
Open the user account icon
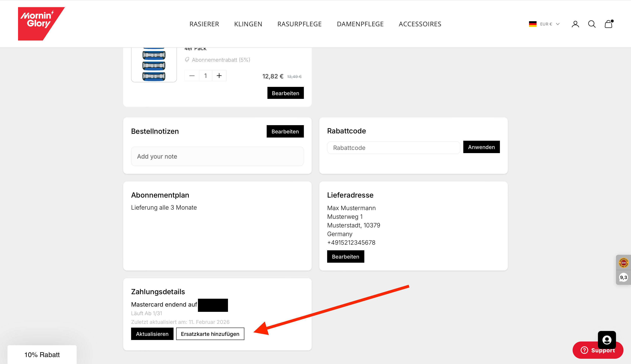pyautogui.click(x=575, y=24)
